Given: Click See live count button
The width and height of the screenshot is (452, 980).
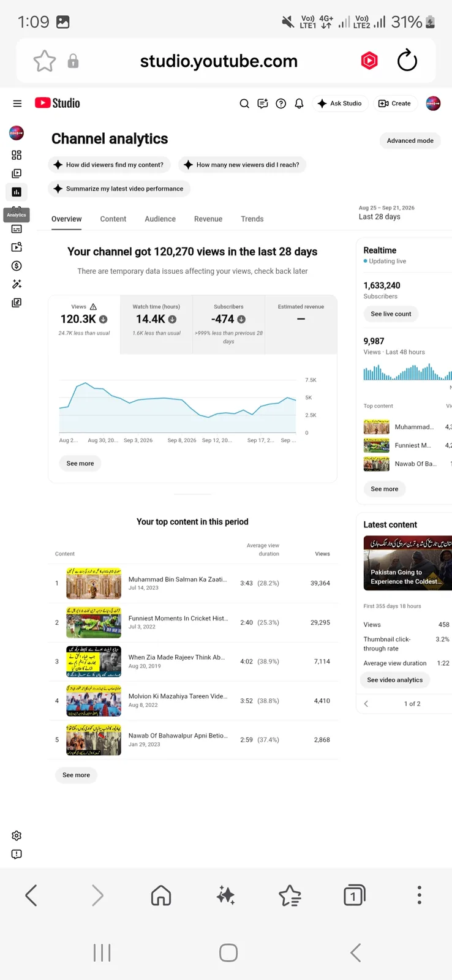Looking at the screenshot, I should tap(391, 314).
